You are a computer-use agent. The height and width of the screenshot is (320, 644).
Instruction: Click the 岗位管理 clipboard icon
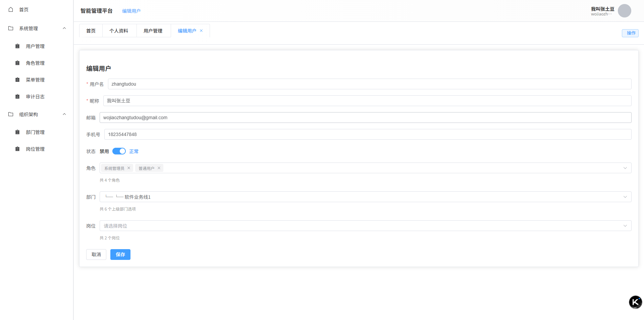(17, 149)
